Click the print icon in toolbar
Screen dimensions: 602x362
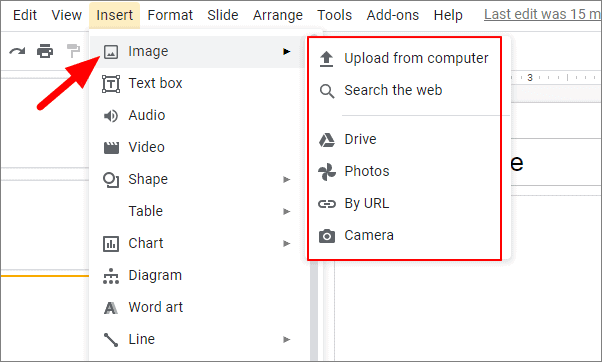click(x=45, y=51)
